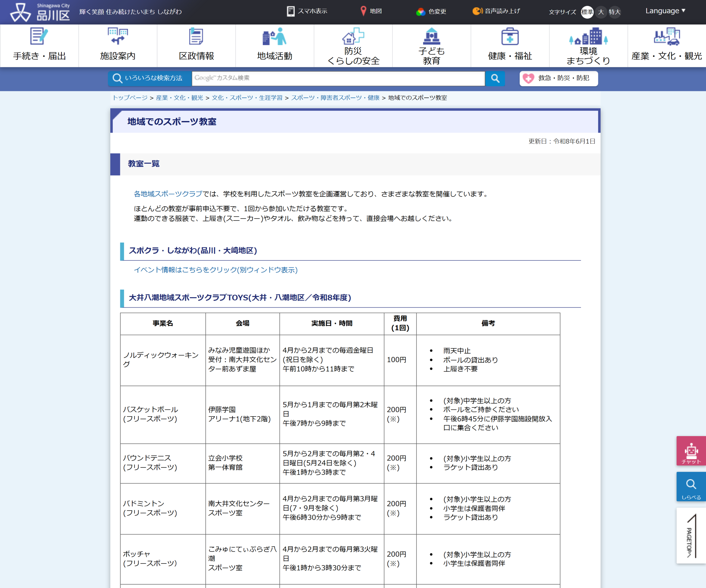Focus the Google custom search field
This screenshot has height=588, width=706.
[x=338, y=78]
